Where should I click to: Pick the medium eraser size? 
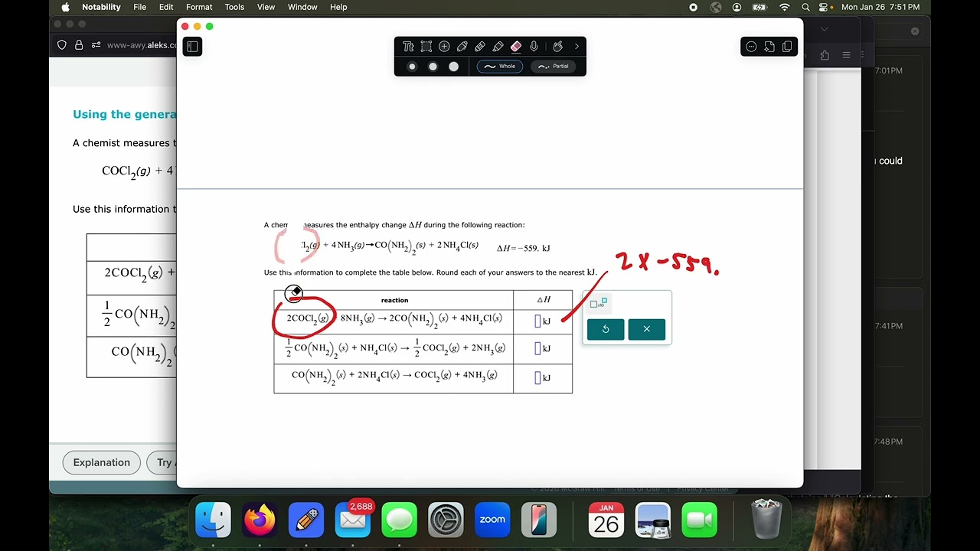[433, 67]
